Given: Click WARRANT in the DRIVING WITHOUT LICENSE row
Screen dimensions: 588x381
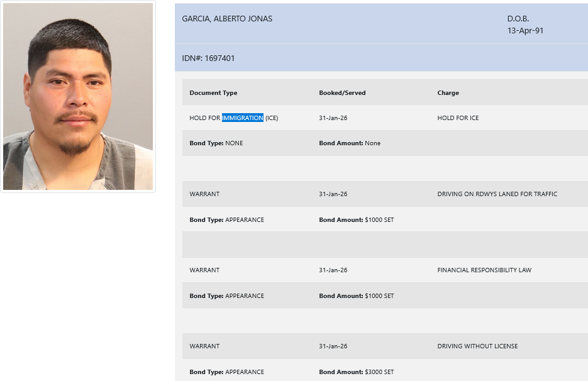Looking at the screenshot, I should pyautogui.click(x=204, y=346).
